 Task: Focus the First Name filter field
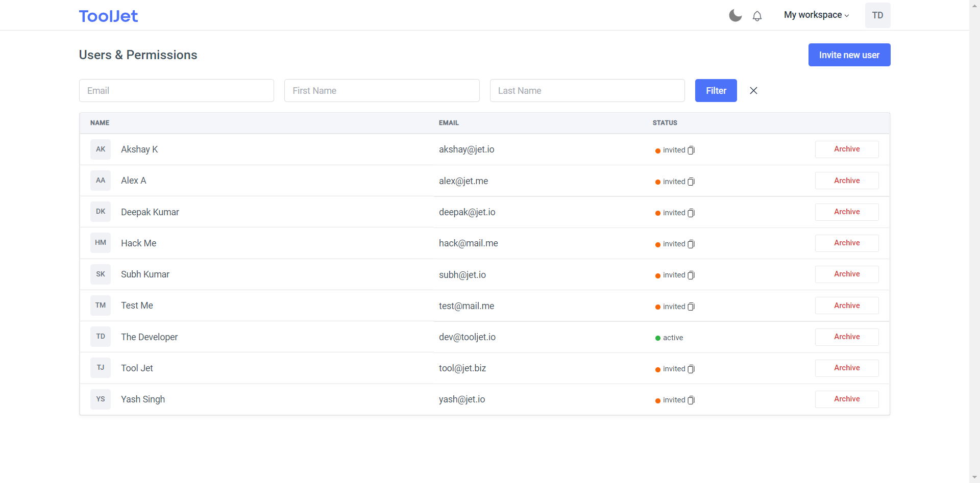click(382, 90)
